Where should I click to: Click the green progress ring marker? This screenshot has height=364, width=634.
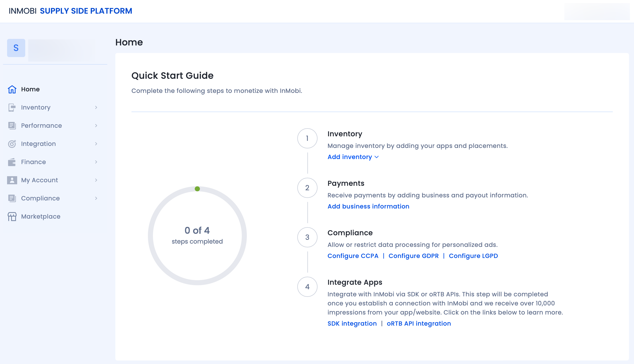click(197, 189)
